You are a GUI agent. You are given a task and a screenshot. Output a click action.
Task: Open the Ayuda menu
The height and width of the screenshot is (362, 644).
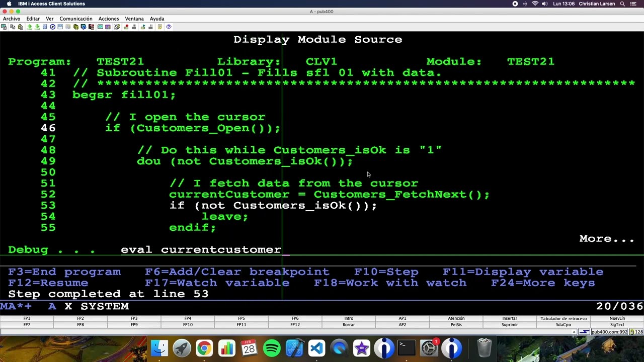click(x=157, y=19)
